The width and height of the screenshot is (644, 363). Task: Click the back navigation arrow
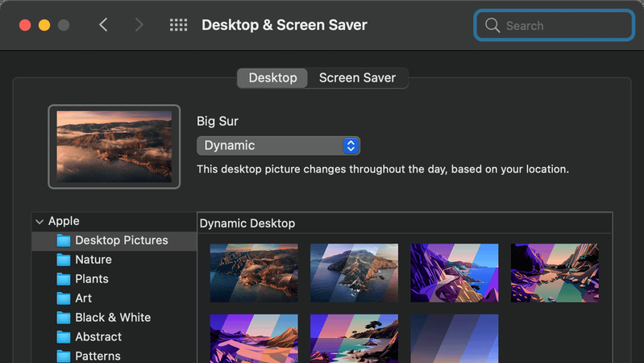point(103,25)
